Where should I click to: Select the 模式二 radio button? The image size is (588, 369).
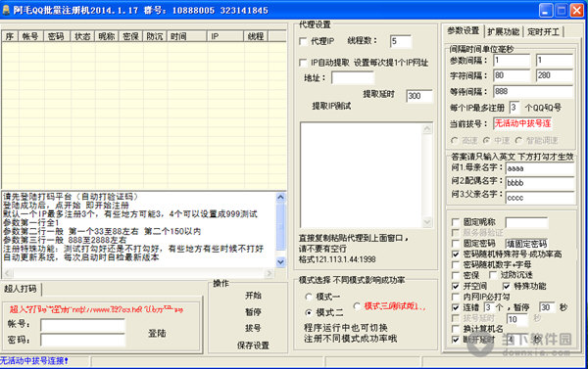tap(309, 312)
